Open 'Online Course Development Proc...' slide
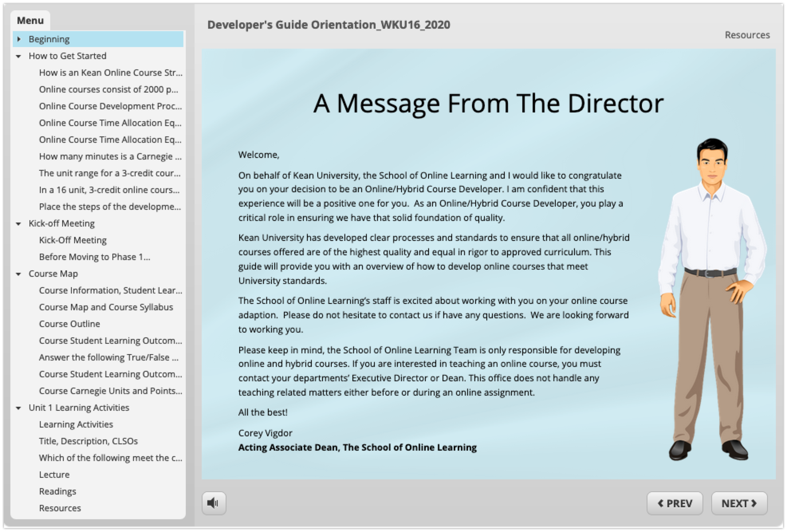The image size is (787, 532). point(110,106)
